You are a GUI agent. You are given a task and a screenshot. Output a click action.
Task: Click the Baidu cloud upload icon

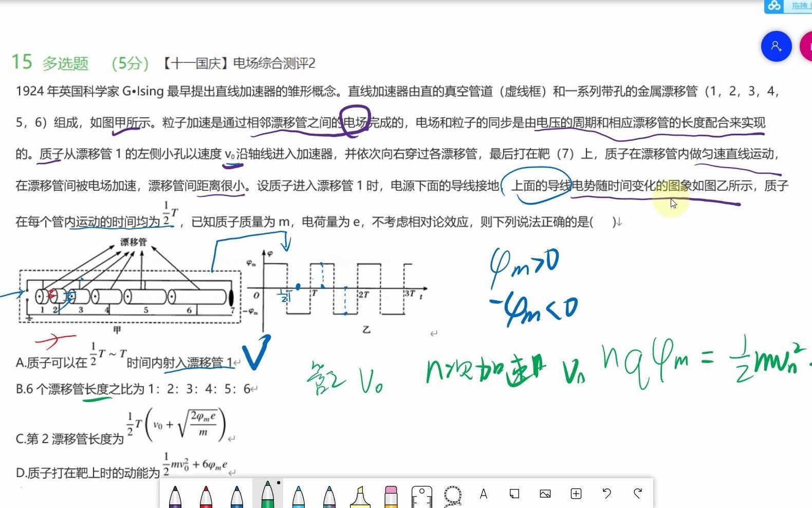click(x=773, y=6)
